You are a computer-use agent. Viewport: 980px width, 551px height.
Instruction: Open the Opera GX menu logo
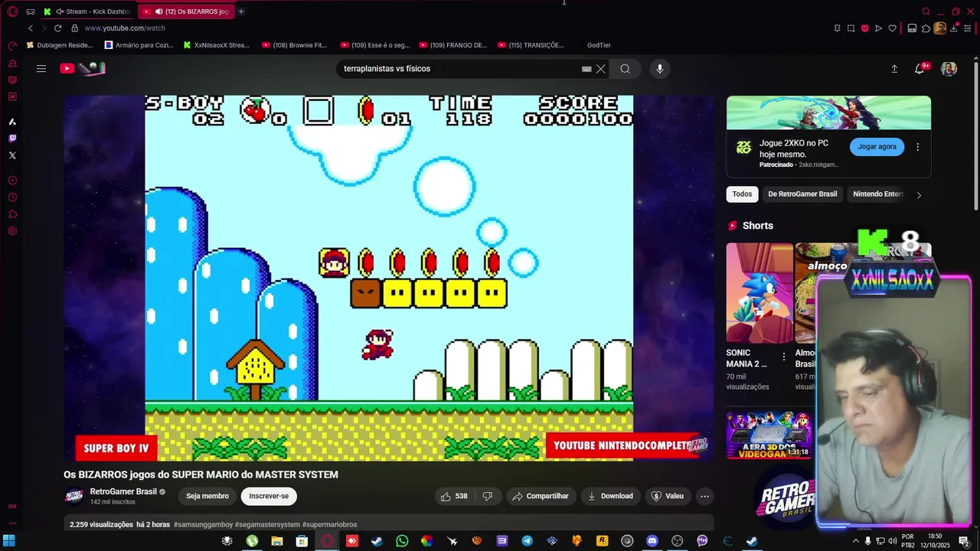(x=12, y=11)
